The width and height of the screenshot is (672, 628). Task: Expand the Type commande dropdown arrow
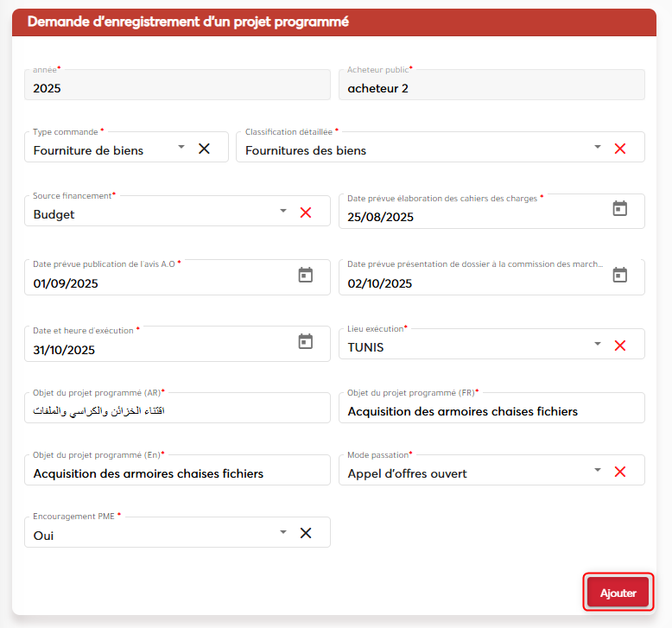coord(181,148)
